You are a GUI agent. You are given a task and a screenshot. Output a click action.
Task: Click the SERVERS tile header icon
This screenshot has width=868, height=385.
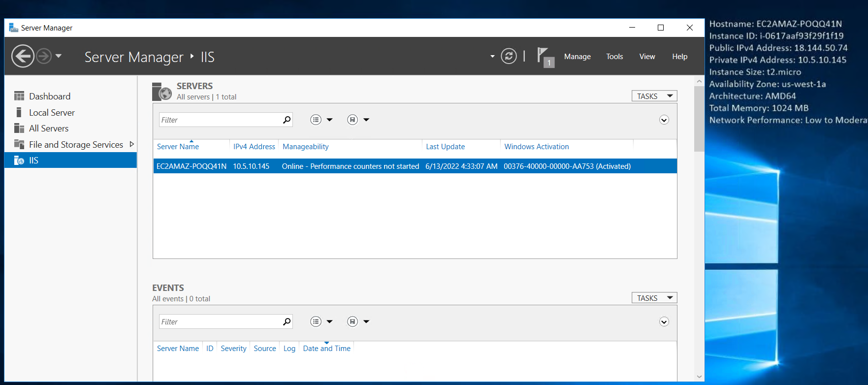(x=161, y=92)
